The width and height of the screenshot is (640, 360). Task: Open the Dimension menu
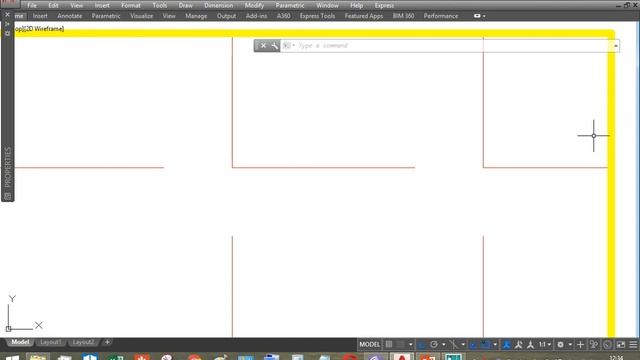click(218, 5)
